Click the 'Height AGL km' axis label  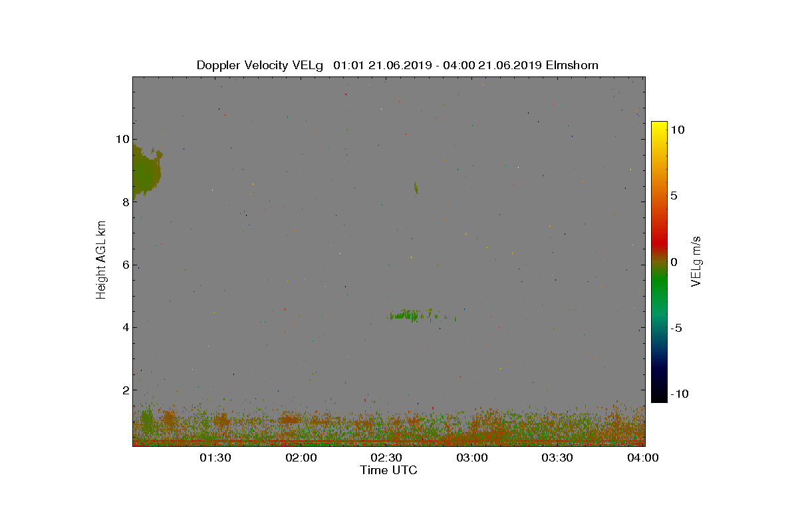click(x=101, y=259)
